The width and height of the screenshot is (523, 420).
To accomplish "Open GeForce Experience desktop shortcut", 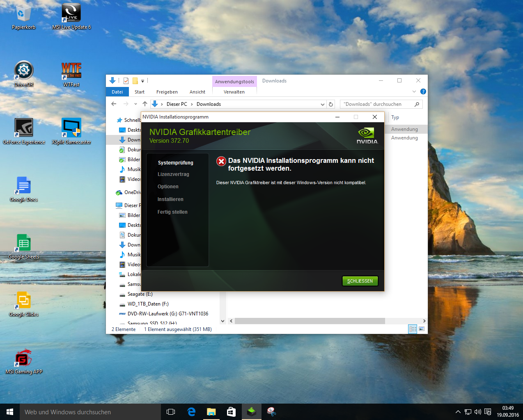I will pos(24,132).
